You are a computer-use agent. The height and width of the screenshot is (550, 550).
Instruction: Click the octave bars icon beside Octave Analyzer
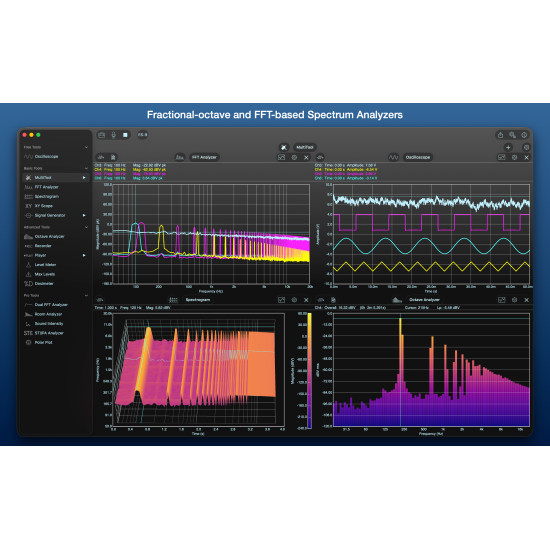coord(397,300)
